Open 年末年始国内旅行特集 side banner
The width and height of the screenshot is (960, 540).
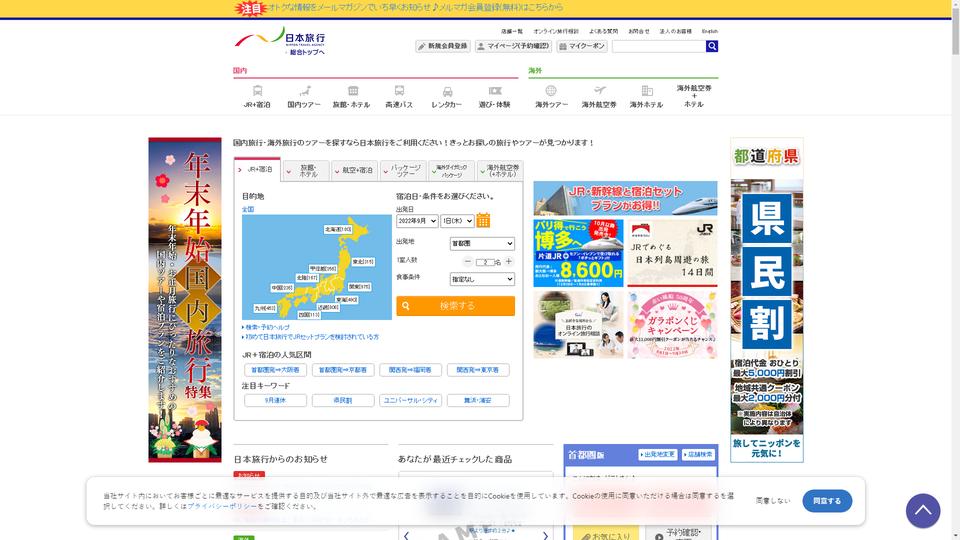(x=185, y=299)
